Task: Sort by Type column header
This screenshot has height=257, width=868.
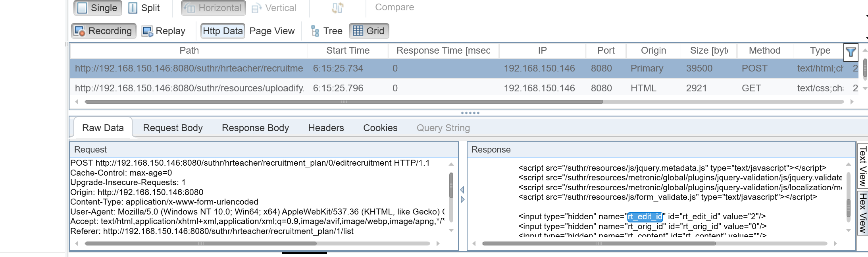Action: [820, 50]
